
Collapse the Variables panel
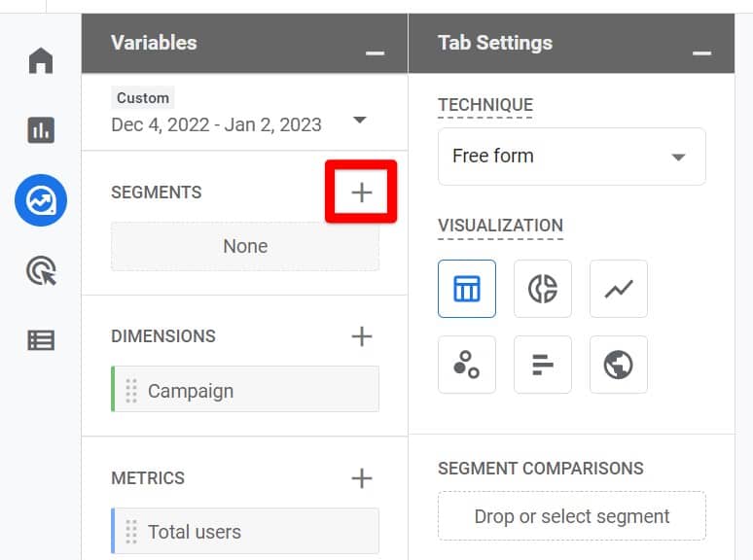pos(375,52)
